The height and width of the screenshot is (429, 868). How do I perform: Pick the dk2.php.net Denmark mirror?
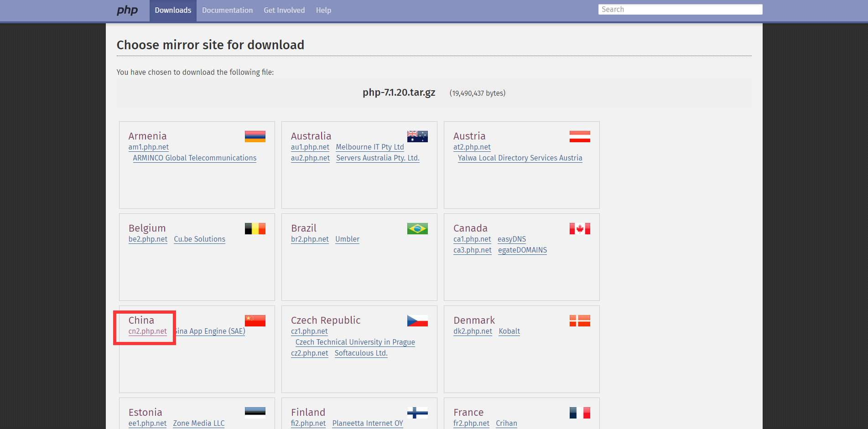[473, 331]
